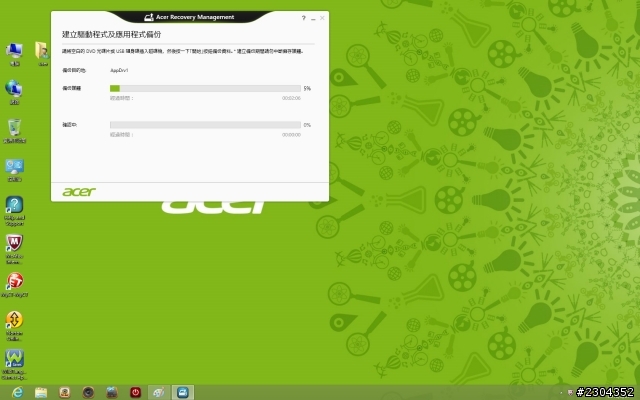The image size is (640, 400).
Task: Open the Network desktop icon
Action: [14, 92]
